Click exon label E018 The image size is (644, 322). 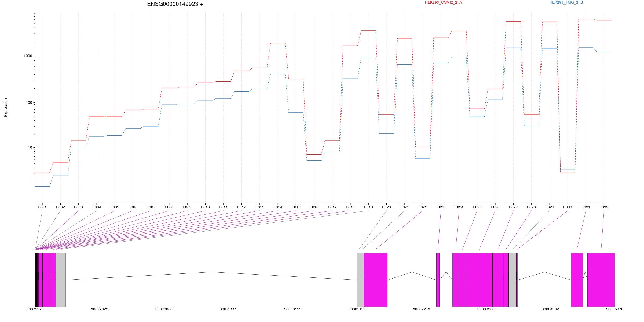click(350, 207)
